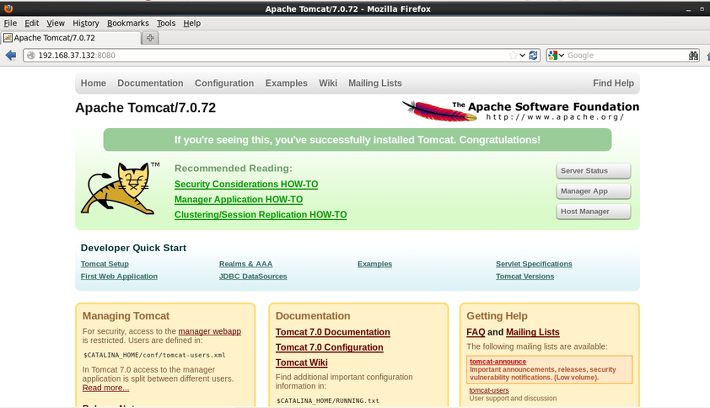710x408 pixels.
Task: Click the $CATALINA_HOME/RUNNING.txt path text
Action: click(x=328, y=401)
